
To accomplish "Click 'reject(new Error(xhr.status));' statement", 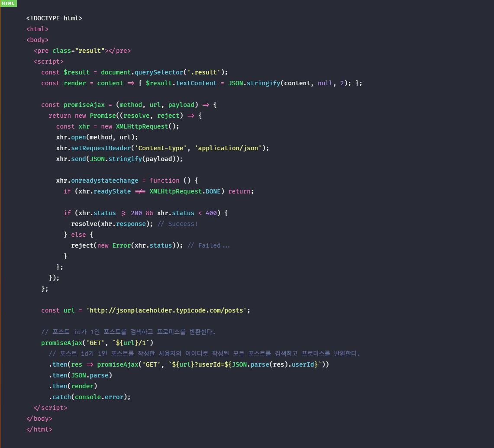I will (x=127, y=245).
